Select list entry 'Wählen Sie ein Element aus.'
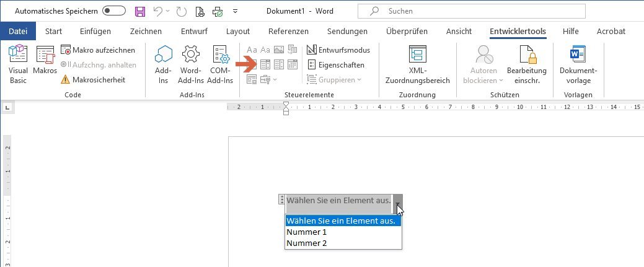This screenshot has width=644, height=267. 343,221
